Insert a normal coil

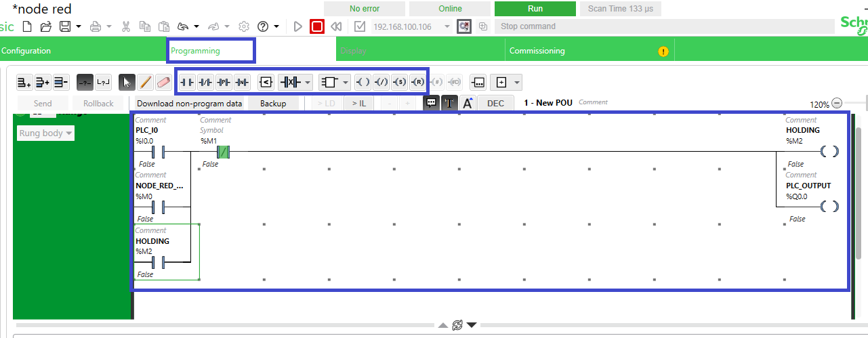(363, 82)
